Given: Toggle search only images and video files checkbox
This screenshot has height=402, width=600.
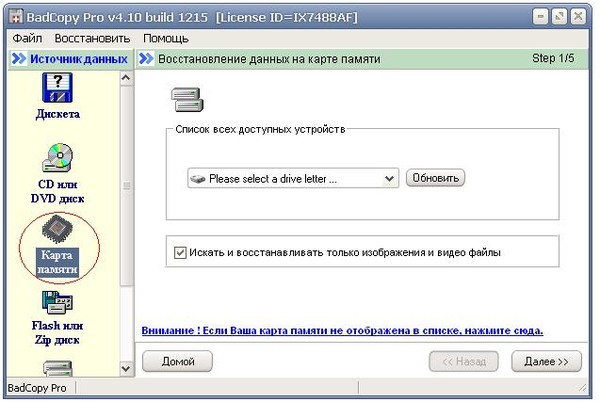Looking at the screenshot, I should [180, 252].
